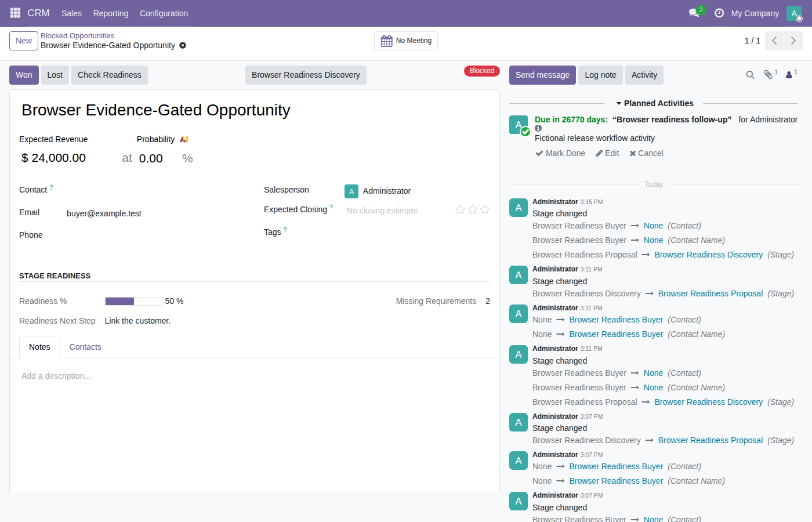Mark the opportunity as Won

click(x=24, y=75)
